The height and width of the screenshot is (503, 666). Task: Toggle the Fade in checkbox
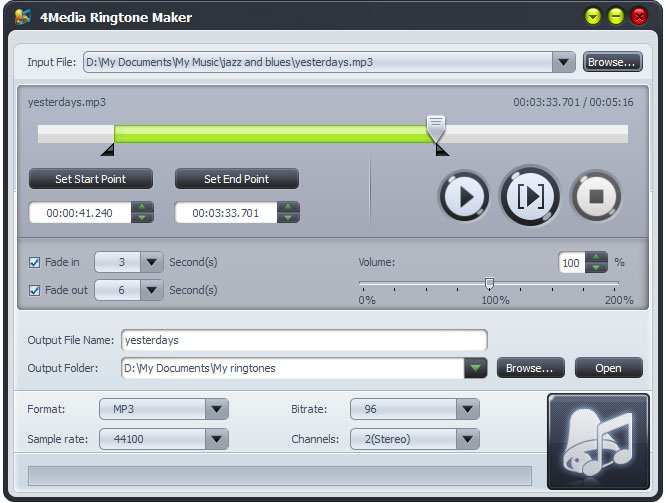(34, 263)
